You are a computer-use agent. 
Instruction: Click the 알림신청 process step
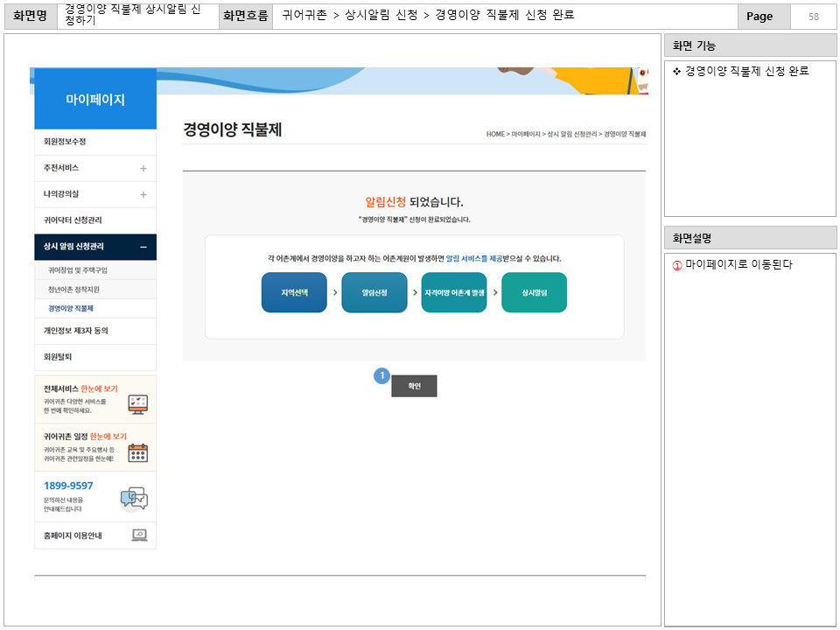(374, 294)
